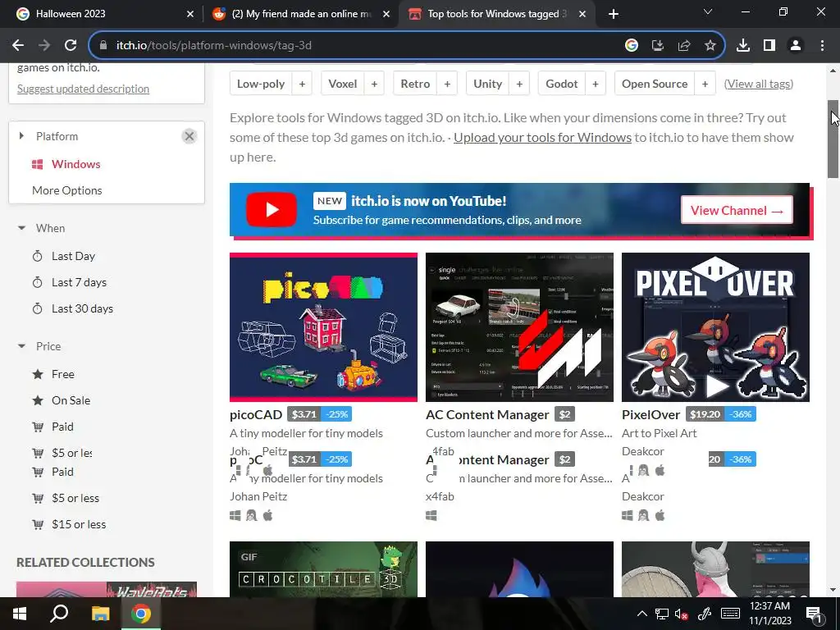Open Chrome three-dot menu
The height and width of the screenshot is (630, 840).
(x=822, y=46)
